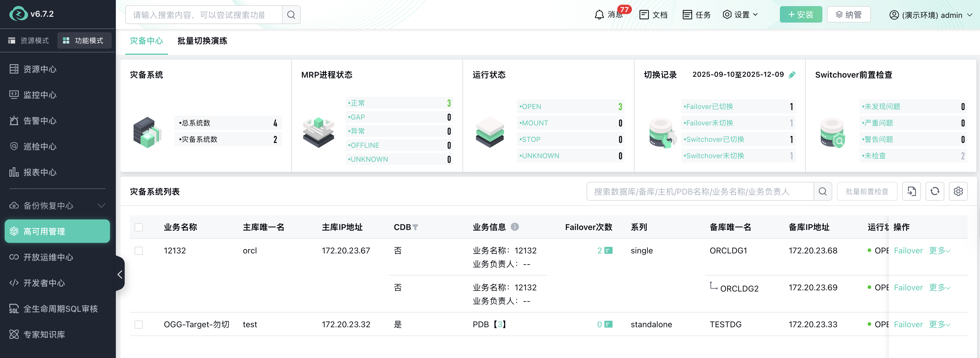
Task: Check the checkbox for OGG-Target-勿切
Action: click(x=139, y=325)
